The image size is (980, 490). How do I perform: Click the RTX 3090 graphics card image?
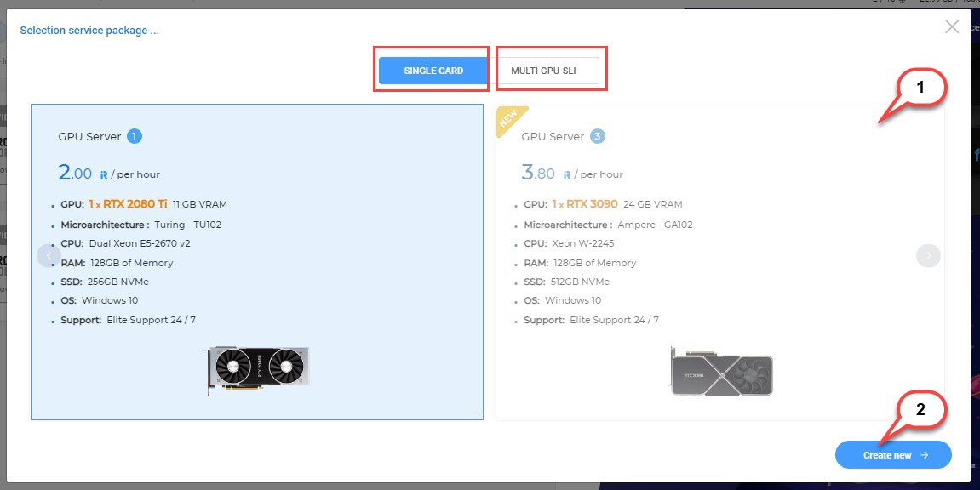[721, 372]
